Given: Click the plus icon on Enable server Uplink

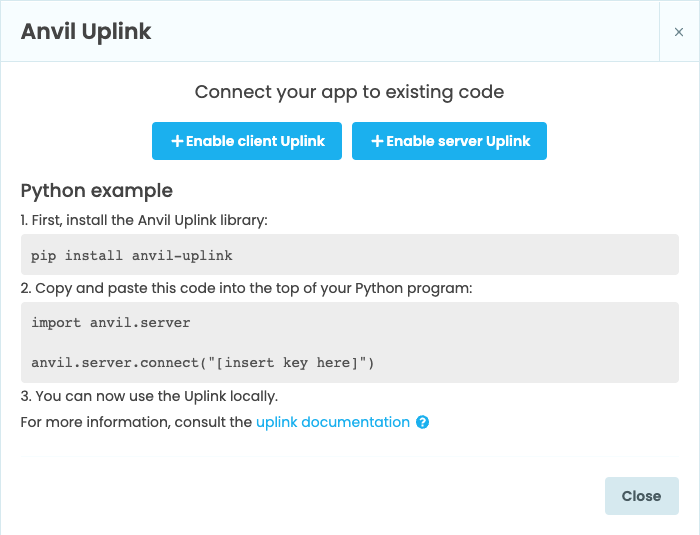Looking at the screenshot, I should click(377, 142).
